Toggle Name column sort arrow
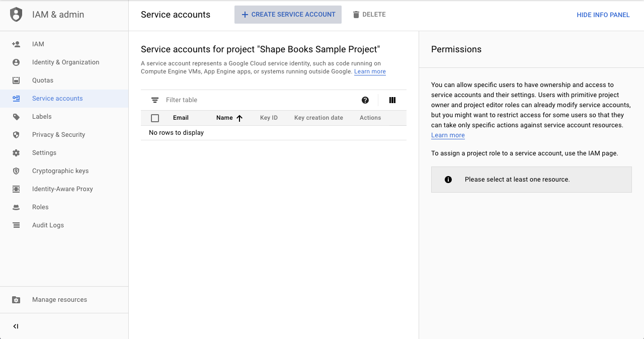The image size is (644, 339). tap(239, 118)
